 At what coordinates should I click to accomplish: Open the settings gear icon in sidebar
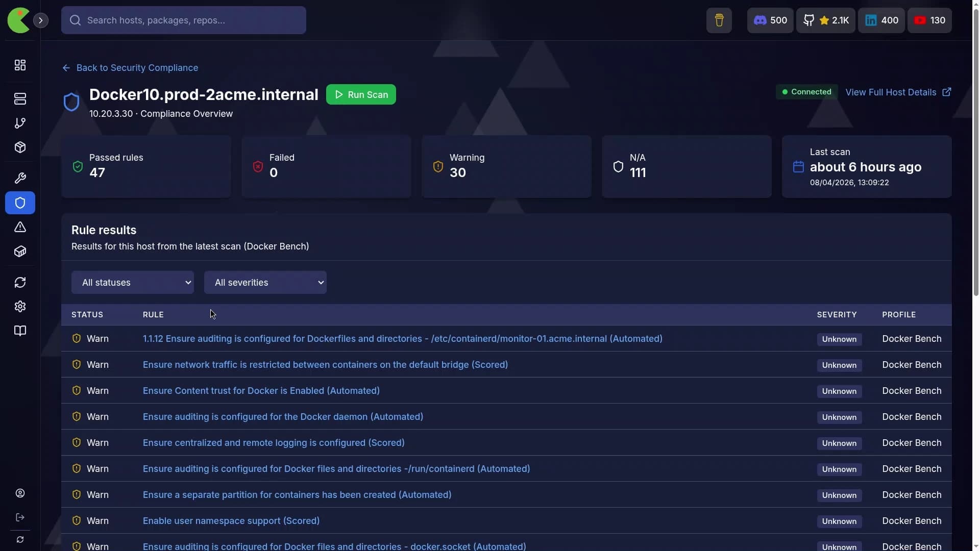(x=20, y=307)
